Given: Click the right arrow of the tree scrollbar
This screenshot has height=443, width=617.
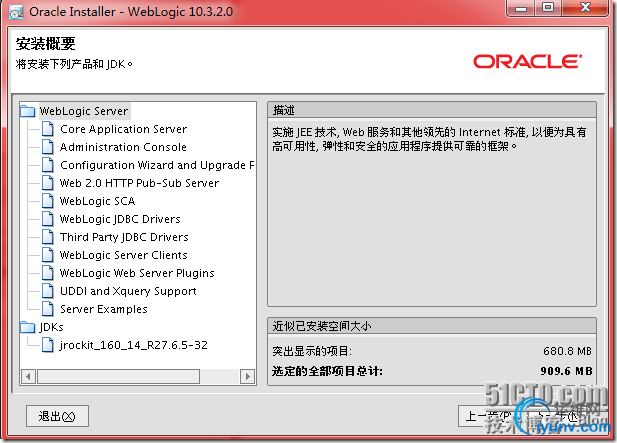Looking at the screenshot, I should [x=248, y=377].
